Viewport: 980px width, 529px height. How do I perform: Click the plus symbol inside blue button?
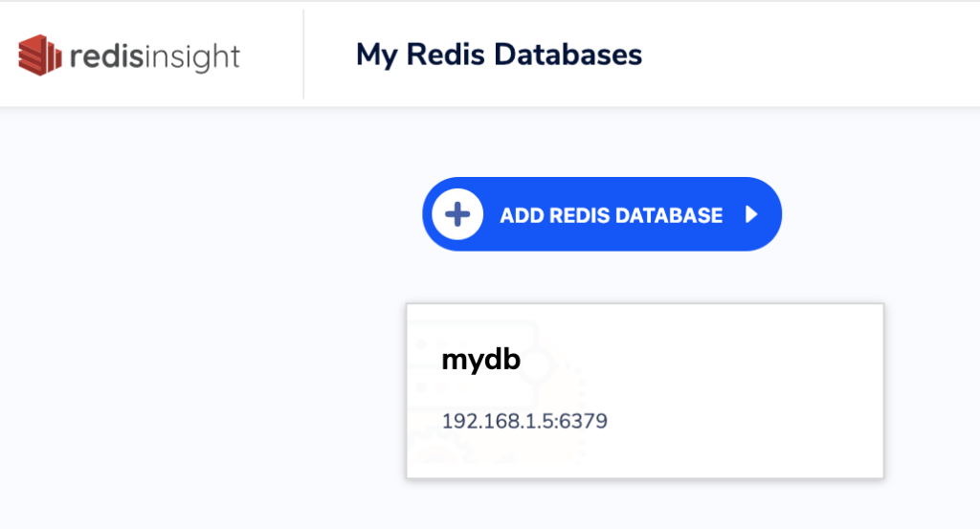457,214
